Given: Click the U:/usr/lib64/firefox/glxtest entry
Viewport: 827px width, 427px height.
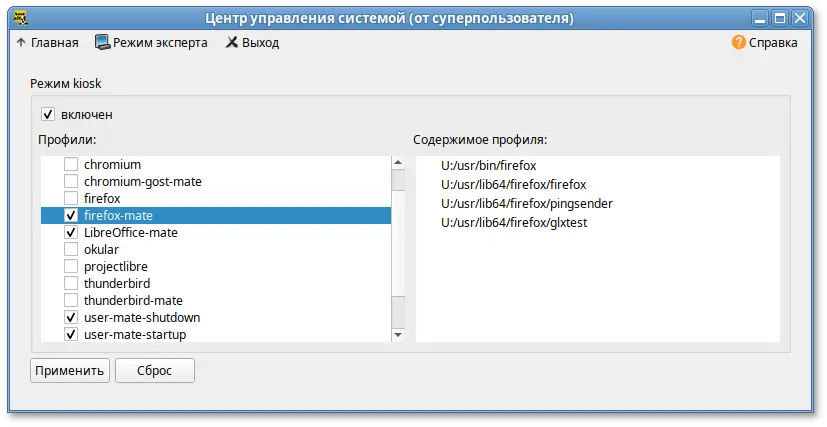Looking at the screenshot, I should (x=514, y=222).
